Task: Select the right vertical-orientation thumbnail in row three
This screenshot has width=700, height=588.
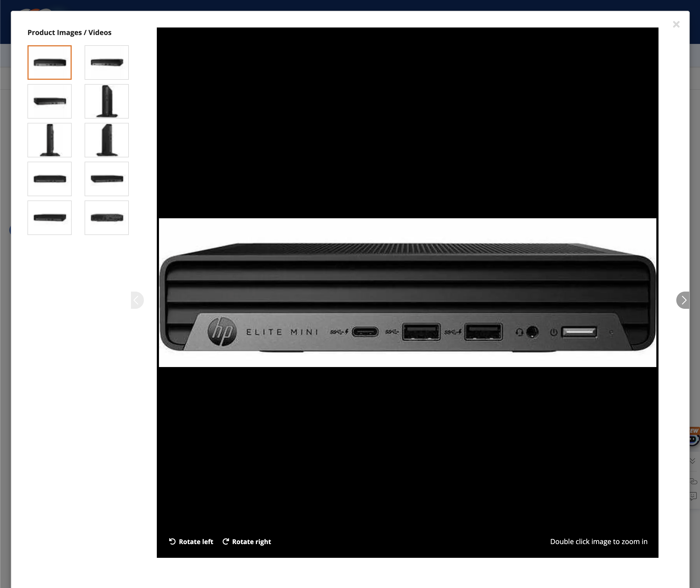Action: pos(107,140)
